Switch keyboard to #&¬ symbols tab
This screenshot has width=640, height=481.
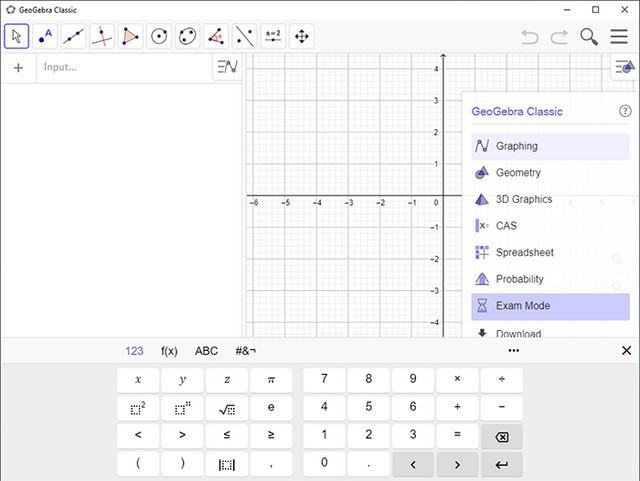(246, 351)
